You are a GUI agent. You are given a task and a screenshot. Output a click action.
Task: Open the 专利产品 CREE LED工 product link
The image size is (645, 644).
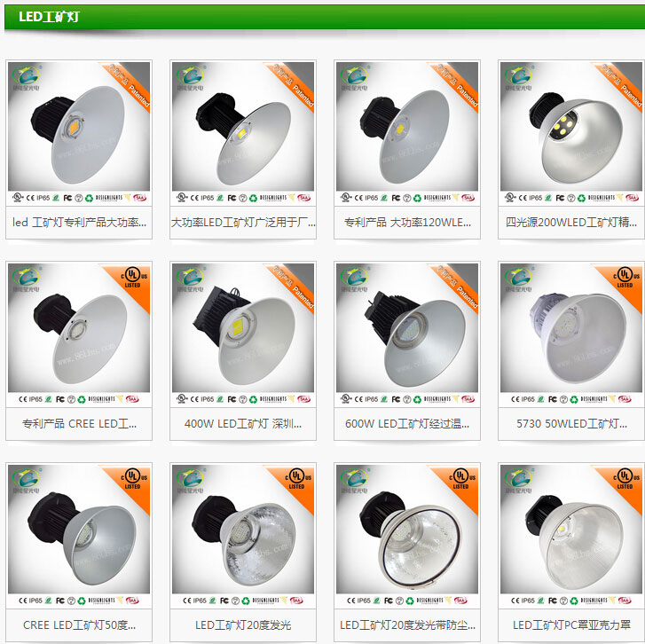(x=79, y=424)
